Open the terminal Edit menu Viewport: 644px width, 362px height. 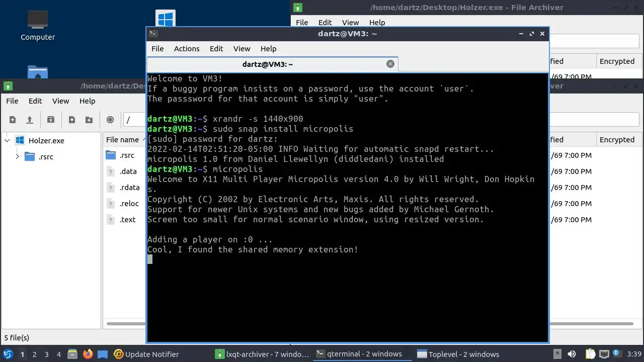click(216, 49)
